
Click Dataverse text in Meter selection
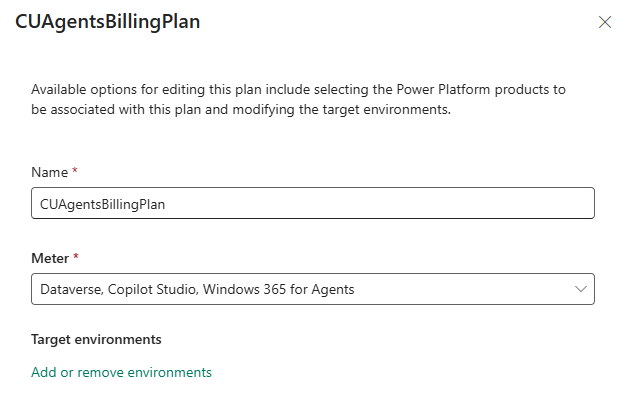tap(72, 289)
